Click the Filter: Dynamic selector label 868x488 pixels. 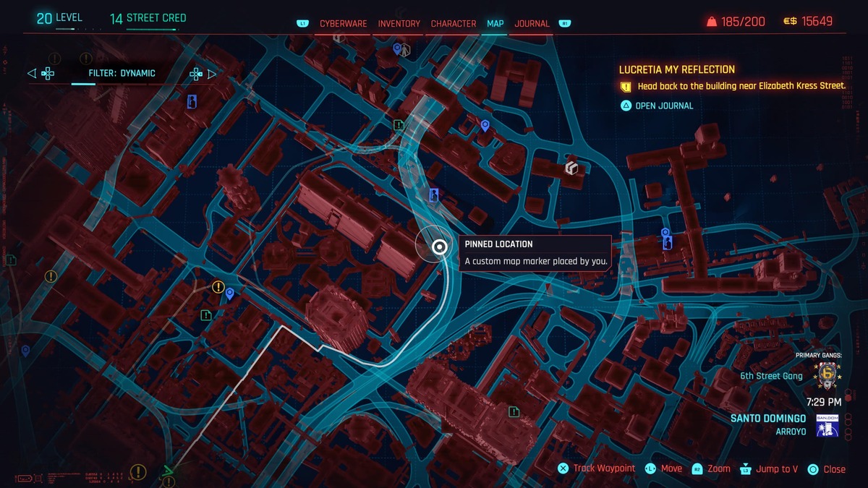pyautogui.click(x=122, y=74)
